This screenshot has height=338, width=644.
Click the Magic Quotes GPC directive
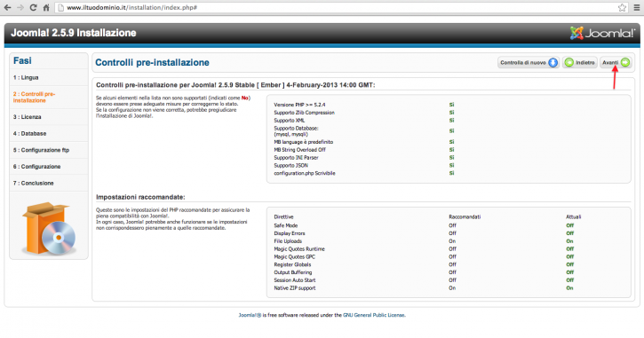(x=295, y=256)
